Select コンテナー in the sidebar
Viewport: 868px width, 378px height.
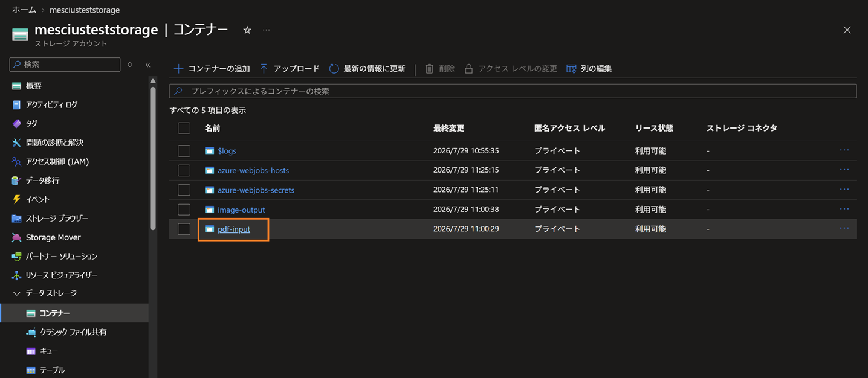pos(74,313)
